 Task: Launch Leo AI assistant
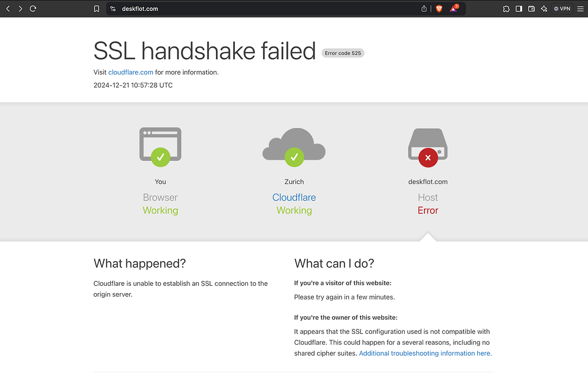(544, 9)
